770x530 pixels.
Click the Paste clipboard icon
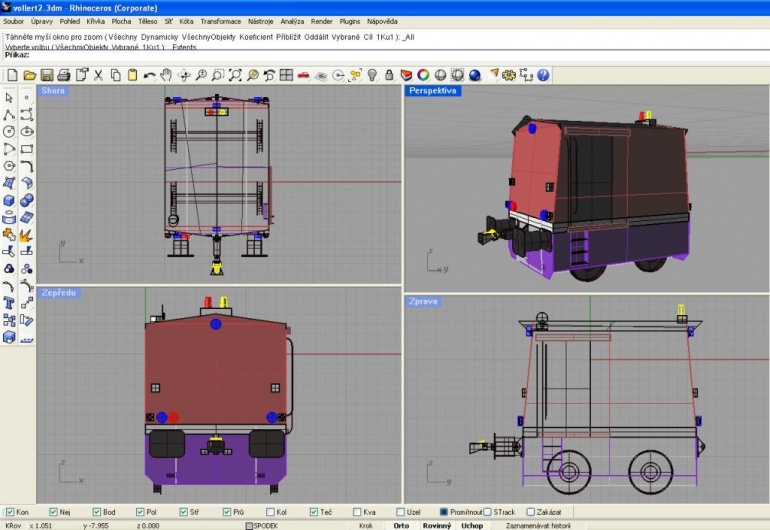click(x=132, y=75)
